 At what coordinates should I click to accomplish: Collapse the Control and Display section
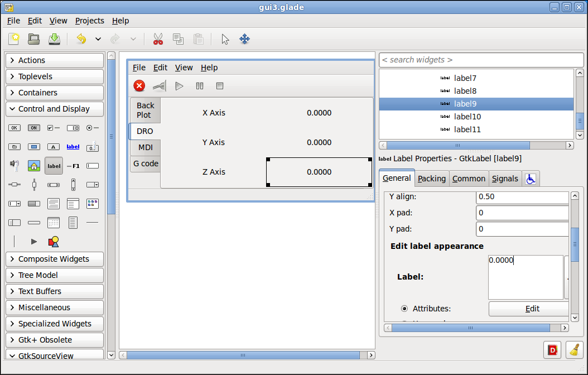point(55,109)
